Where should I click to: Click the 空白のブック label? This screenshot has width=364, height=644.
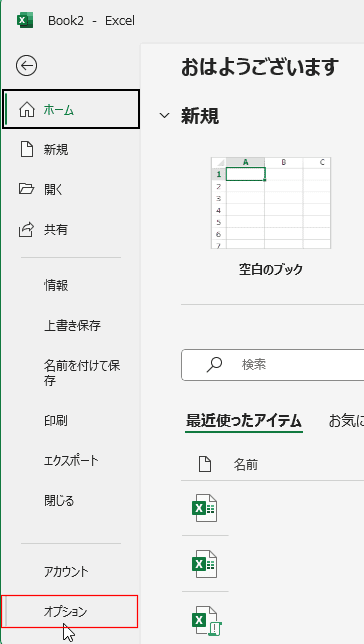click(x=271, y=269)
